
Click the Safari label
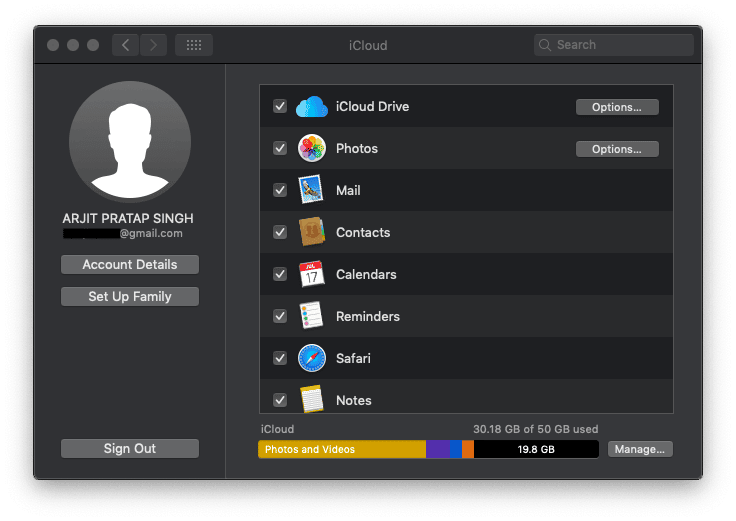pyautogui.click(x=353, y=358)
